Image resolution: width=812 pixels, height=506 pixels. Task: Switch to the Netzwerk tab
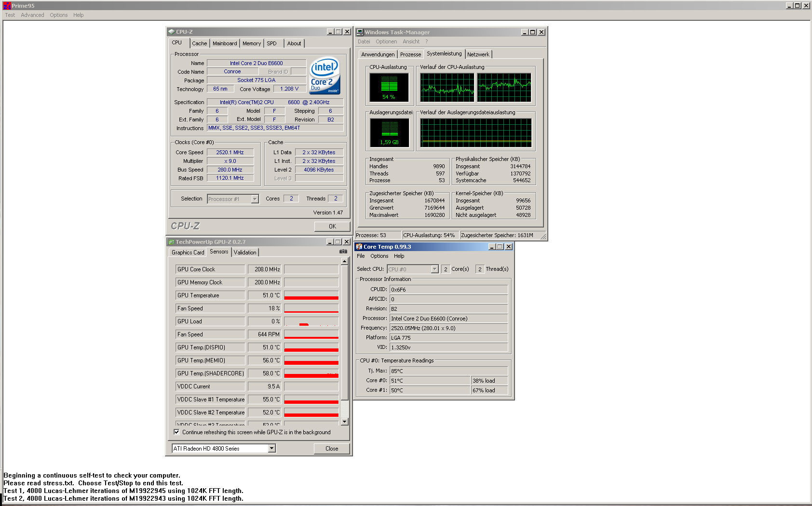click(x=478, y=54)
